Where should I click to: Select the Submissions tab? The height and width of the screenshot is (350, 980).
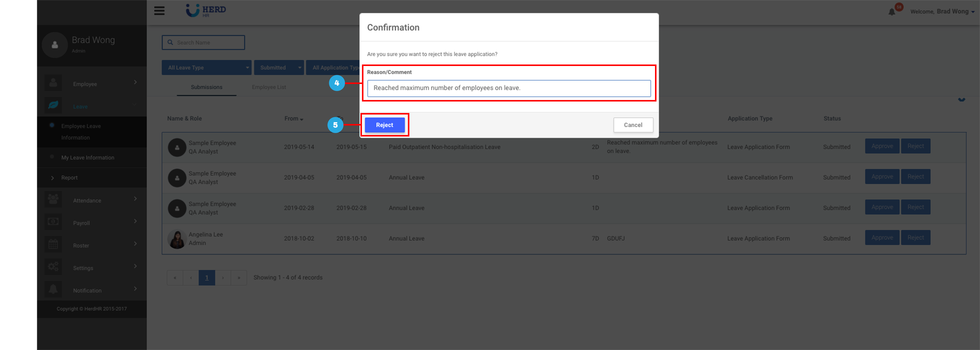coord(206,87)
